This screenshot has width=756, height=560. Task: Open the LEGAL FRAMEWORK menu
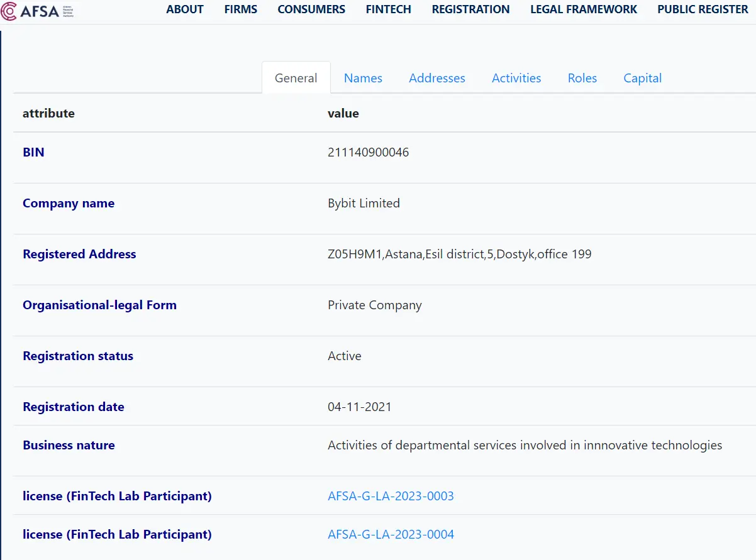click(x=584, y=9)
